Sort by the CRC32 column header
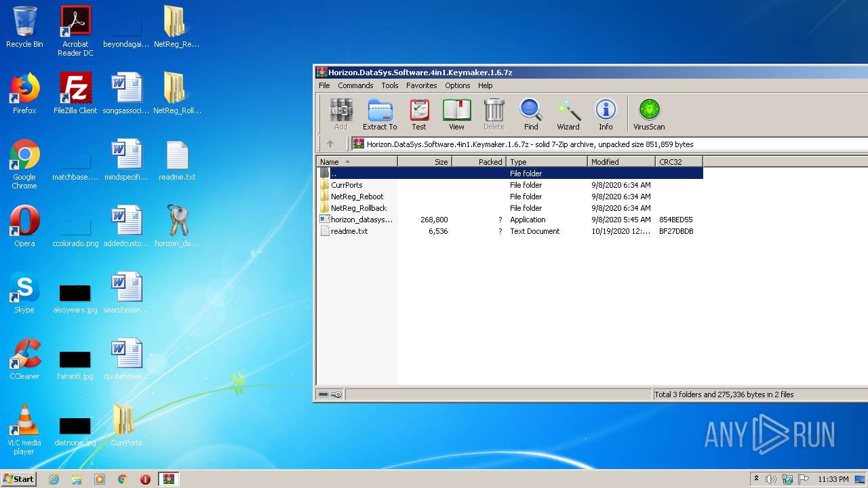The height and width of the screenshot is (488, 868). 679,161
